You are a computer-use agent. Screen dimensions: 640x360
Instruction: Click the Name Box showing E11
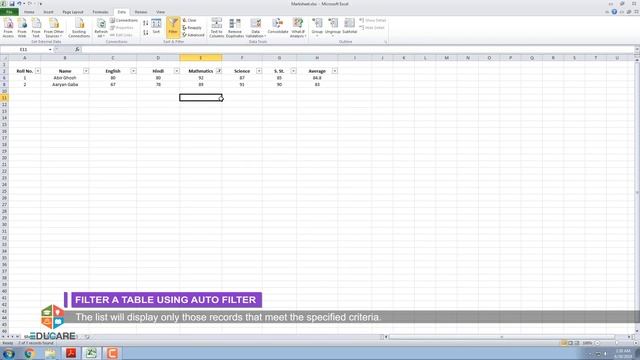coord(24,49)
